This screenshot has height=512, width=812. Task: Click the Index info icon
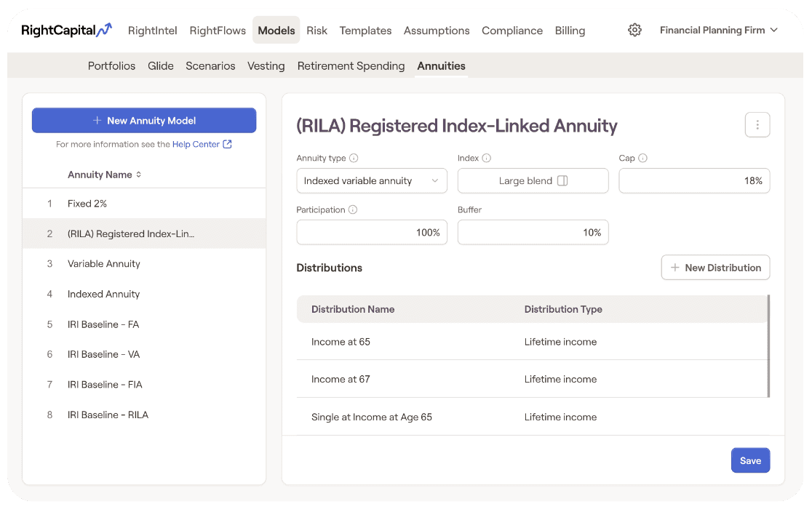486,159
